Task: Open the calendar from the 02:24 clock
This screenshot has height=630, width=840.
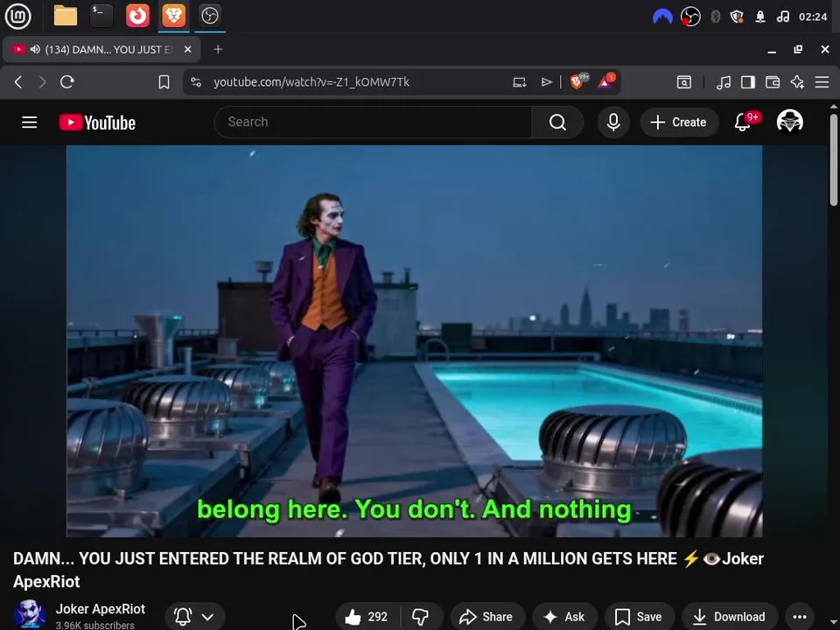Action: pyautogui.click(x=813, y=17)
